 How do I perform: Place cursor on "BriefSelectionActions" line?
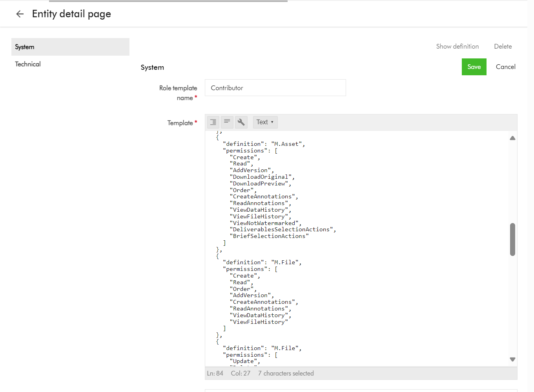tap(269, 236)
